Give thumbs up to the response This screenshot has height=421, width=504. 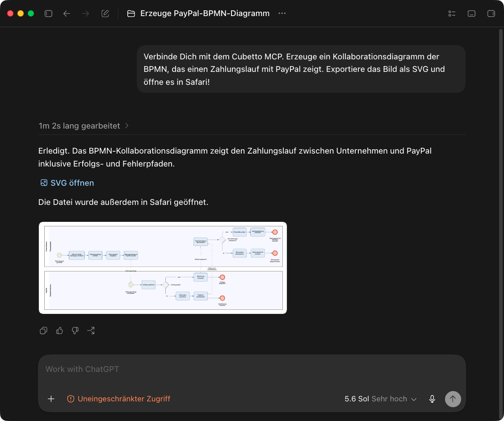pos(59,330)
